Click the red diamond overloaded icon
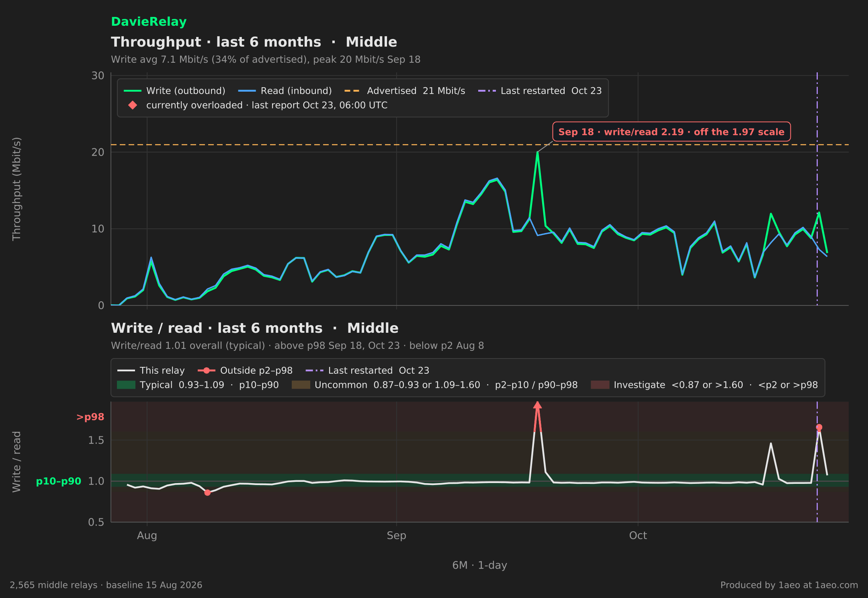Viewport: 868px width, 598px height. click(133, 105)
